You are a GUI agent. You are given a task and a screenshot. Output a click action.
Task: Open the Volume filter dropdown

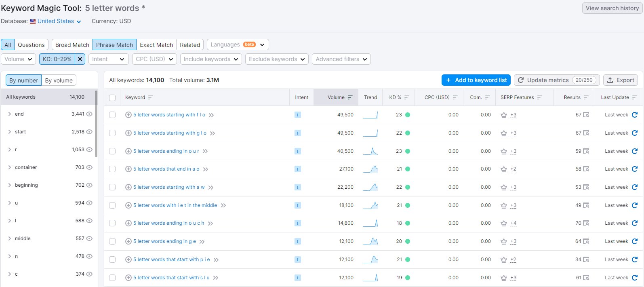[18, 59]
